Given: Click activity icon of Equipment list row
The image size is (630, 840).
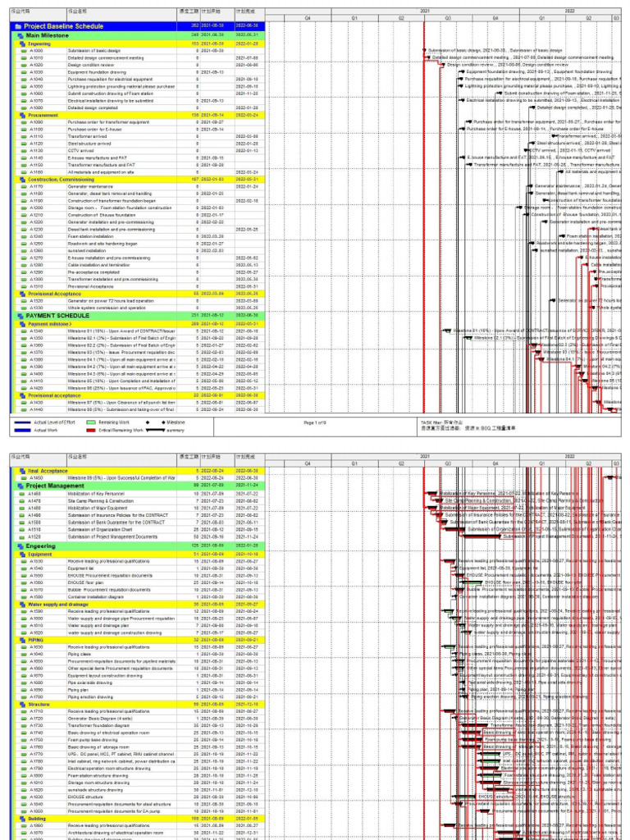Looking at the screenshot, I should [24, 568].
